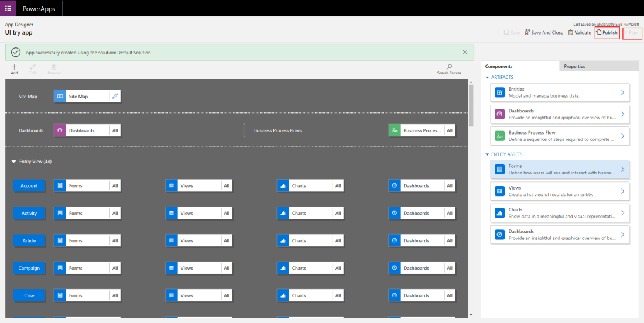Click the Search Canvas magnifier icon
The width and height of the screenshot is (644, 323).
[449, 67]
